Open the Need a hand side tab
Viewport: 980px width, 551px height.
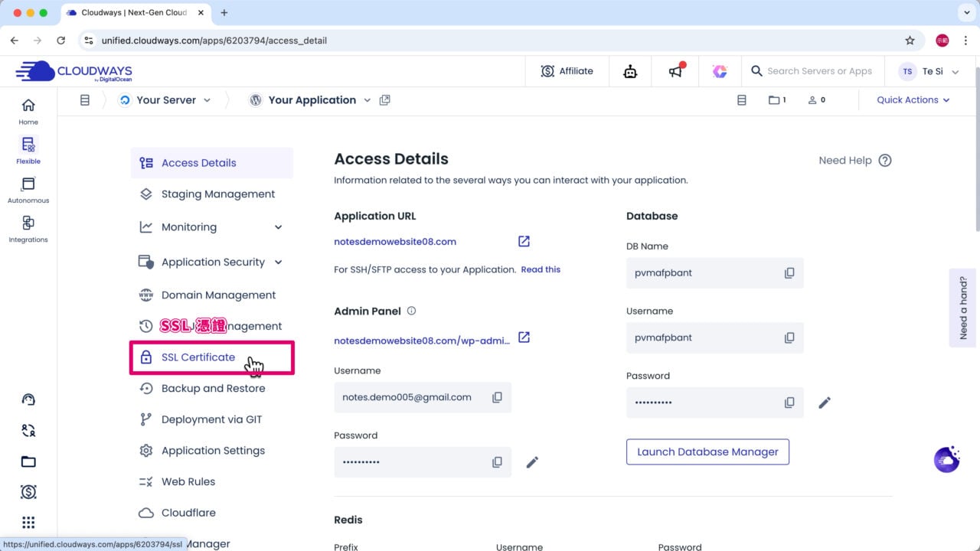pyautogui.click(x=962, y=308)
